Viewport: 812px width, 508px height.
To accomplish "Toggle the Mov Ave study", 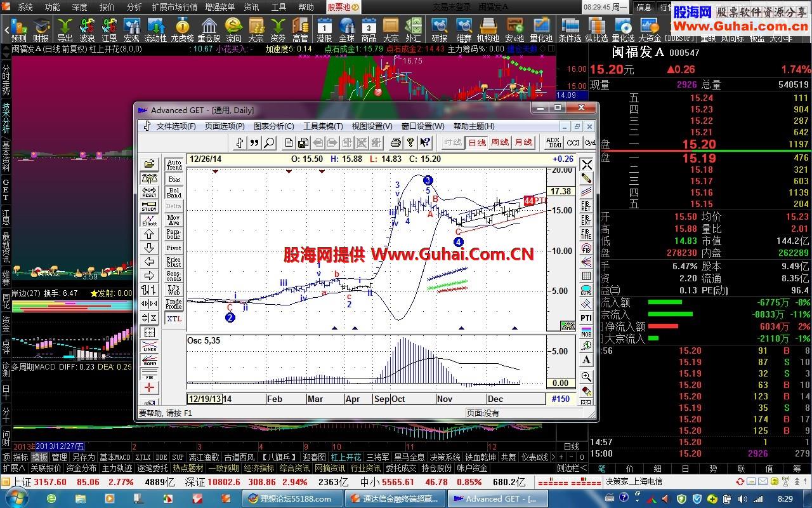I will [174, 220].
